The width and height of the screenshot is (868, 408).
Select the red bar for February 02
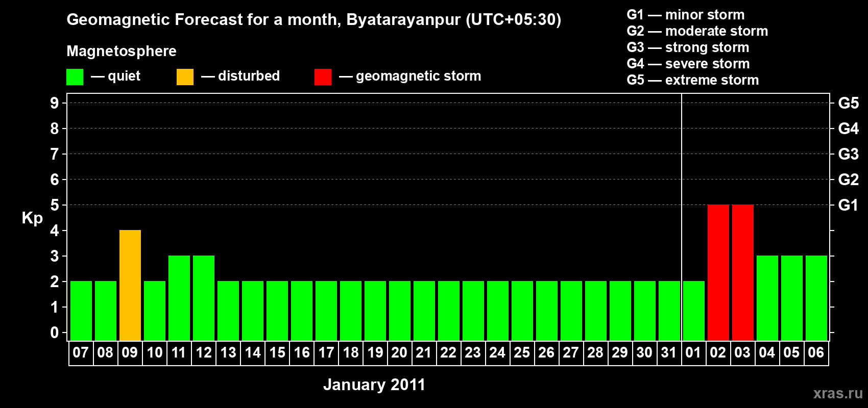(718, 273)
